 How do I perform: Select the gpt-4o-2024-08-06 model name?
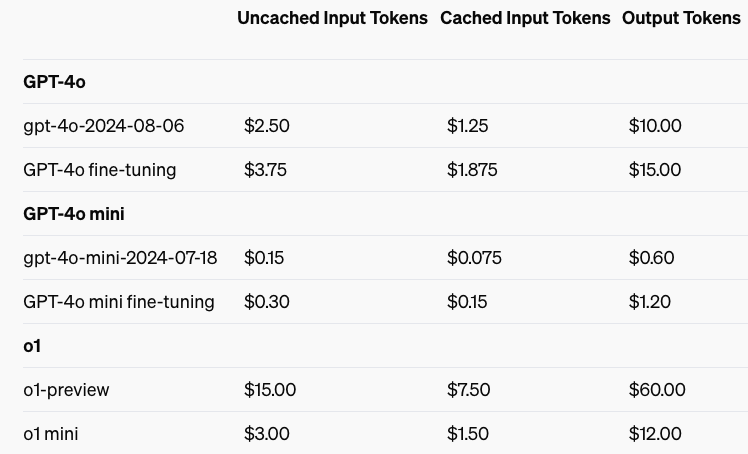click(104, 126)
